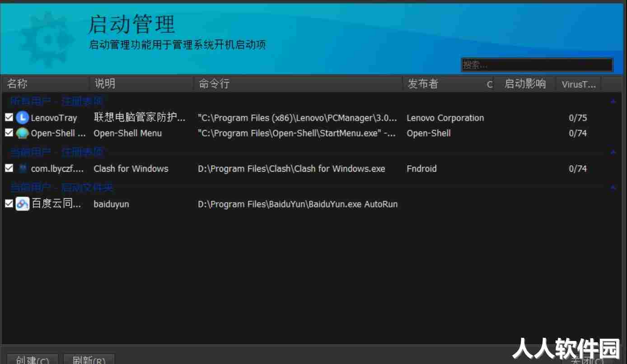Click the com.lbyczf Clash icon
Viewport: 627px width, 364px height.
[22, 168]
